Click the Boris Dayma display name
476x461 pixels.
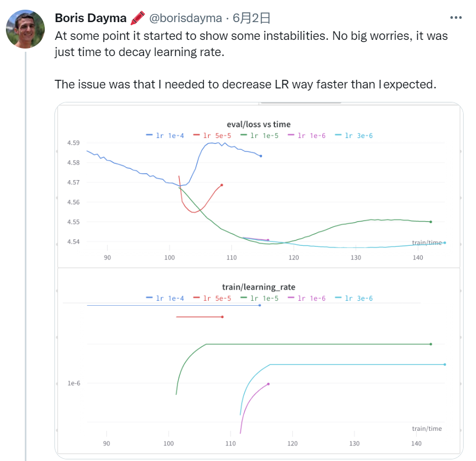pyautogui.click(x=91, y=18)
